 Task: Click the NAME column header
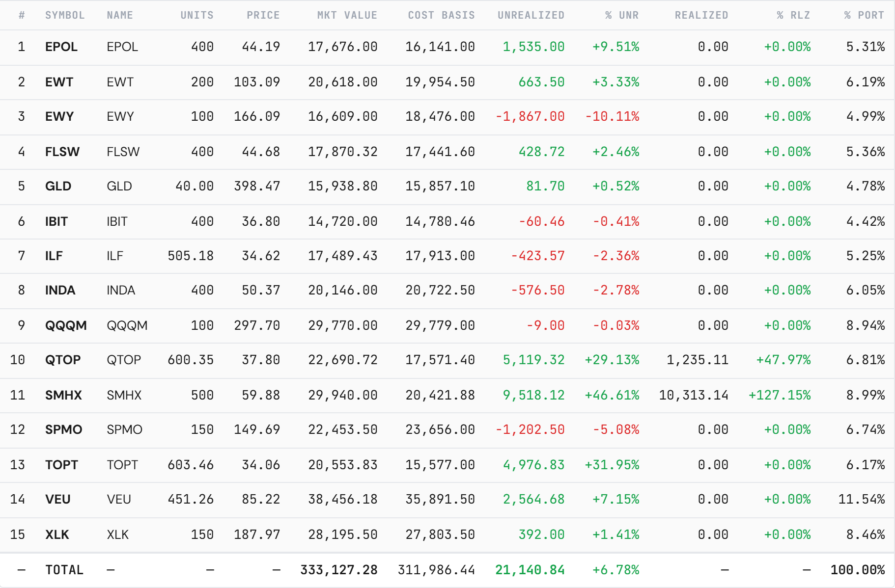(120, 15)
